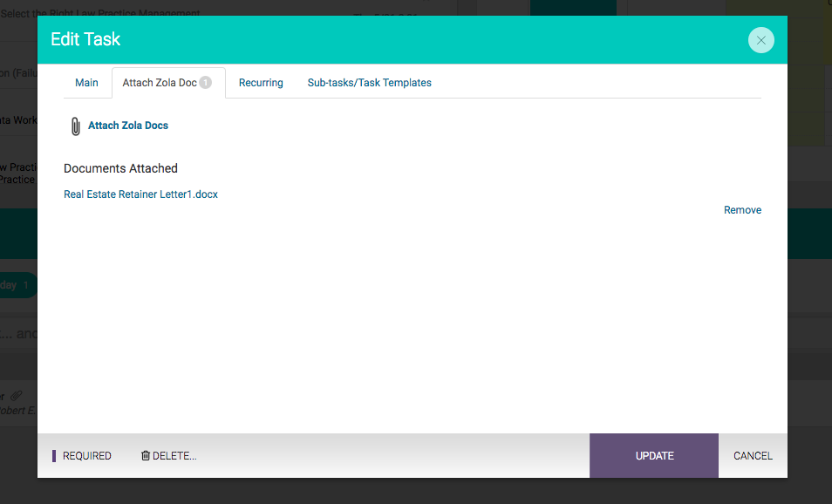Click the Documents Attached heading
832x504 pixels.
[x=120, y=168]
